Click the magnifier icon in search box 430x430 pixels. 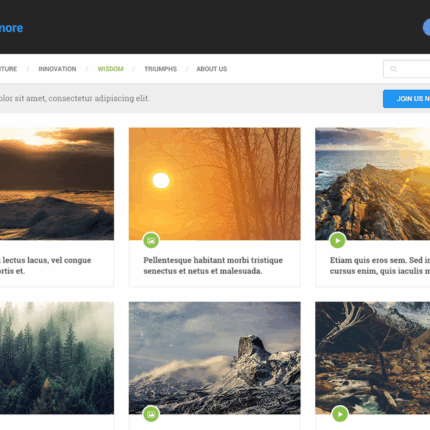393,69
